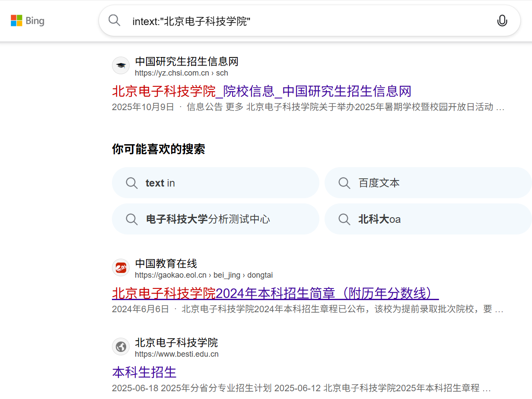Click the graduation cap favicon of 中国研究生招生信息网
Viewport: 532px width, 399px height.
coord(121,66)
